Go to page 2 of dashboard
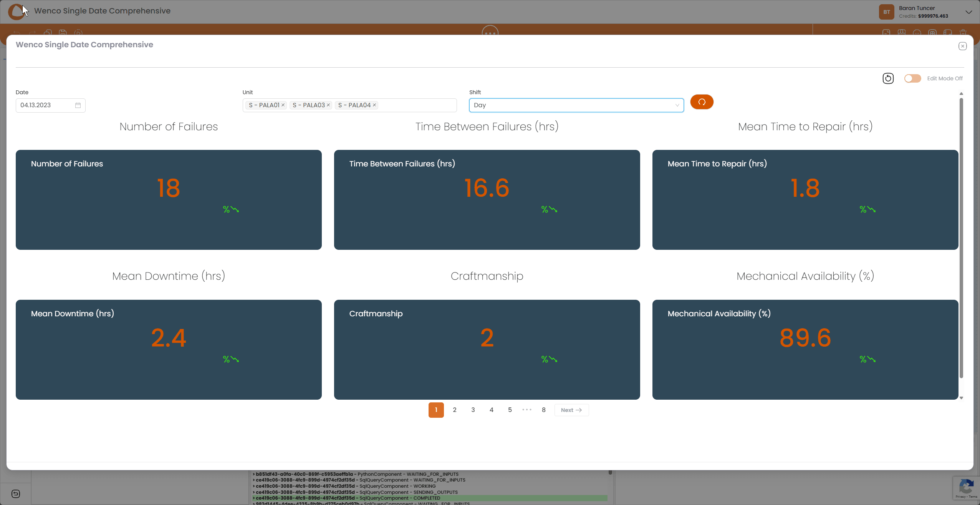 [455, 410]
